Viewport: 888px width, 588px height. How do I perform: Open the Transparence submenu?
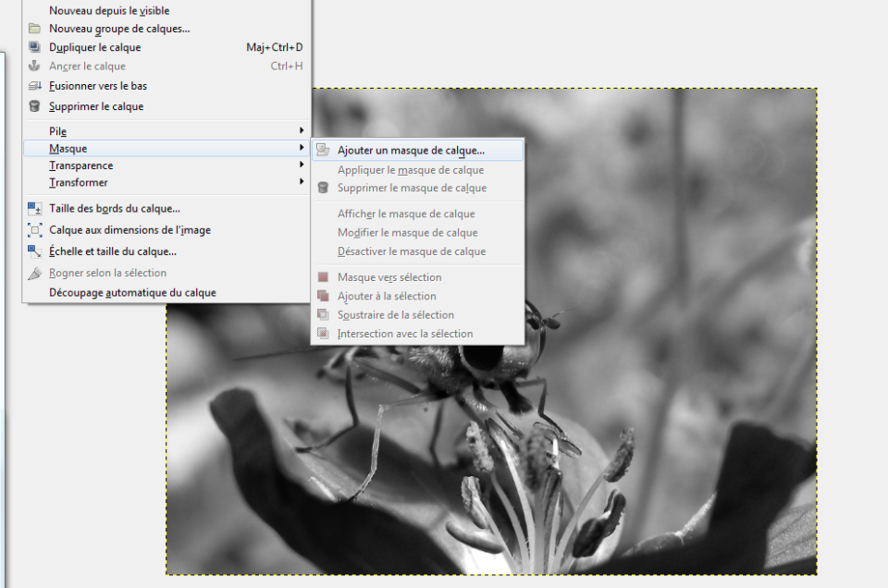(166, 165)
